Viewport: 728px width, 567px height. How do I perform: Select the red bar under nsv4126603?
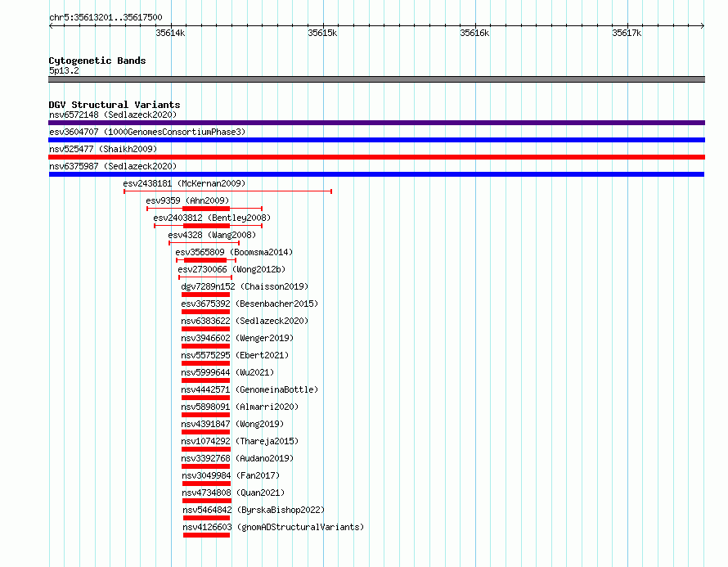pos(207,535)
